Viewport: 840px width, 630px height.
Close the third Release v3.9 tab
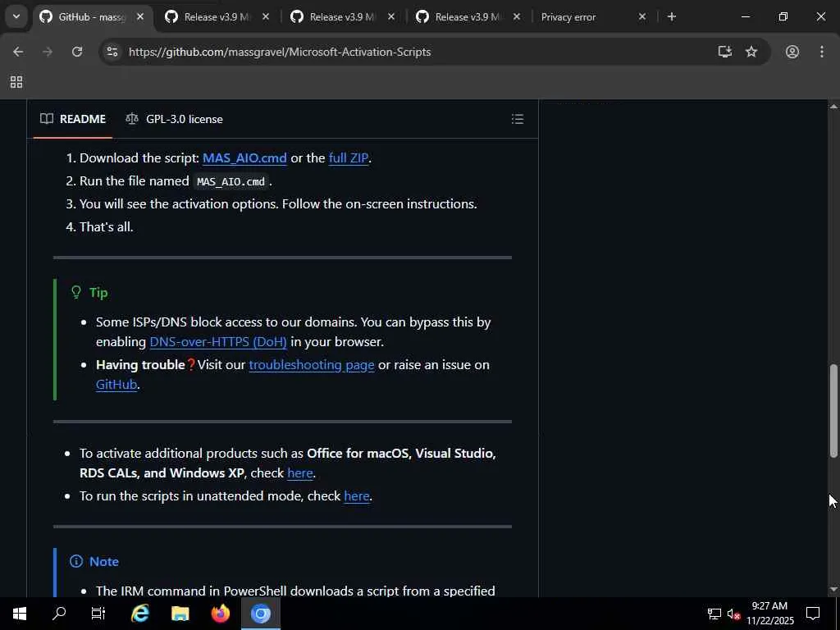click(x=517, y=17)
